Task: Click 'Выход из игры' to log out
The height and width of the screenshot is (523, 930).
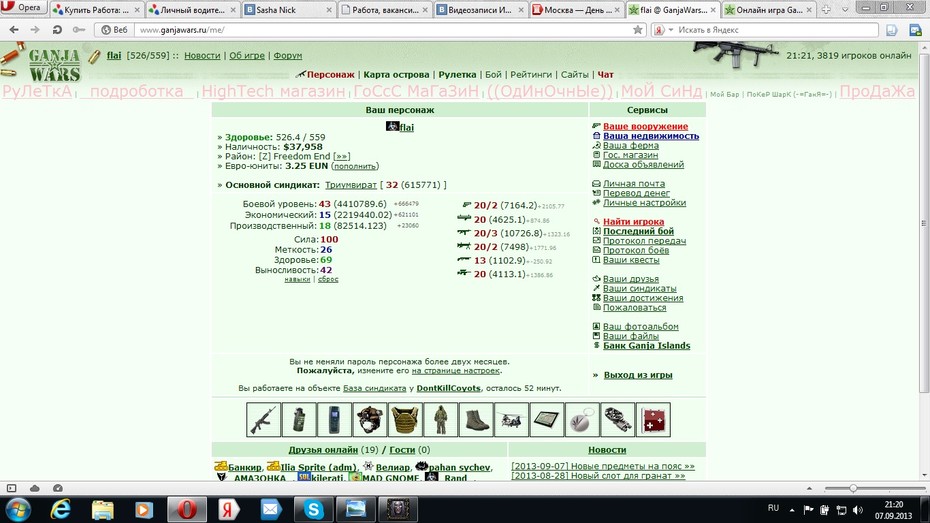Action: click(638, 375)
